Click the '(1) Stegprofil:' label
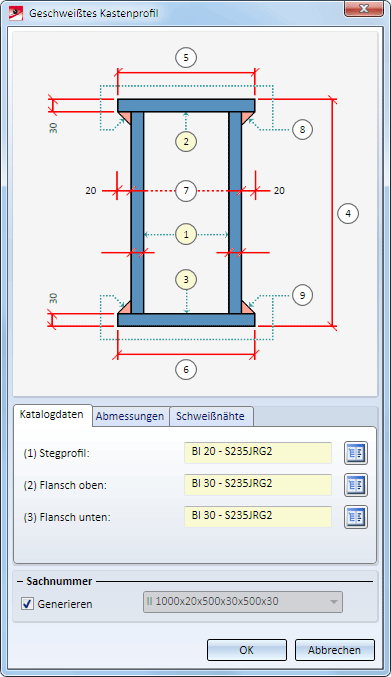Viewport: 391px width, 677px height. coord(57,453)
